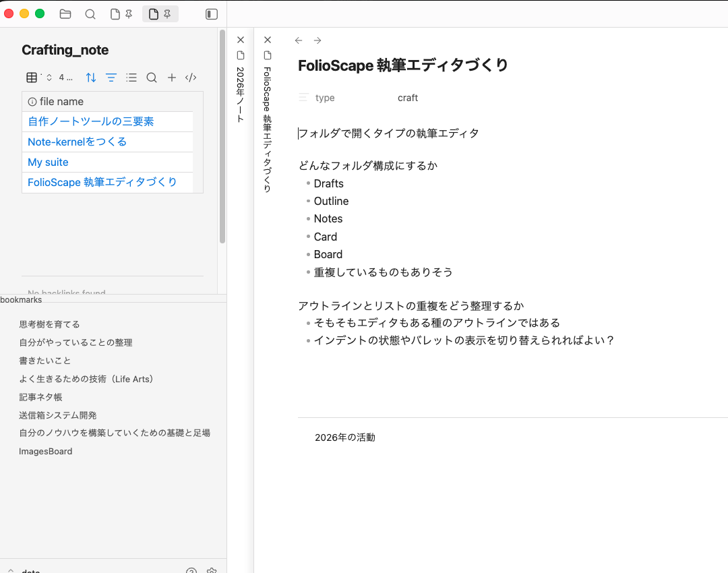Open the properties list in base toolbar
The width and height of the screenshot is (728, 573).
[x=131, y=78]
